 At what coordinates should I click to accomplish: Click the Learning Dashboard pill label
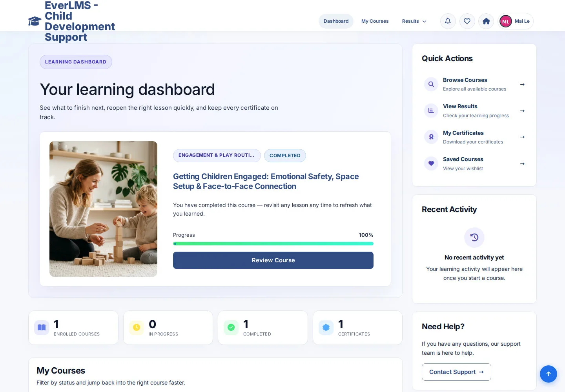(x=76, y=62)
